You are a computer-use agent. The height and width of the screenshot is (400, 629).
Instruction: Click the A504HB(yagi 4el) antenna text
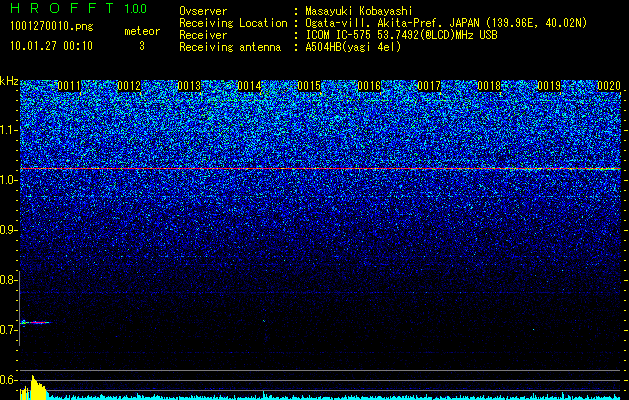coord(353,47)
